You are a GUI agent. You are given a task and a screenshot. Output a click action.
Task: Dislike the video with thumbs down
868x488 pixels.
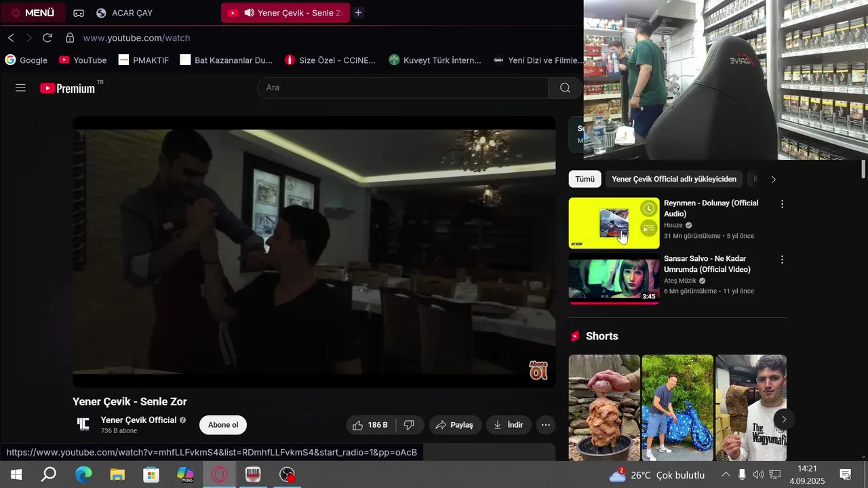click(409, 425)
